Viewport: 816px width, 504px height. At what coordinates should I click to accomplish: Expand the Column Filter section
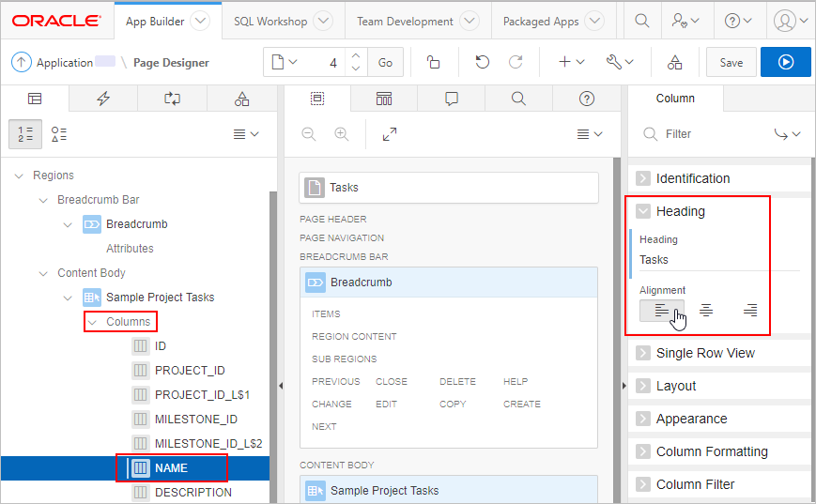click(643, 484)
